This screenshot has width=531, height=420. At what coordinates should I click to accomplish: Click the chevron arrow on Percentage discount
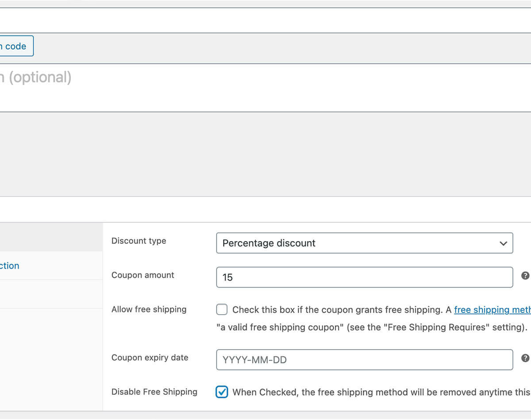503,243
